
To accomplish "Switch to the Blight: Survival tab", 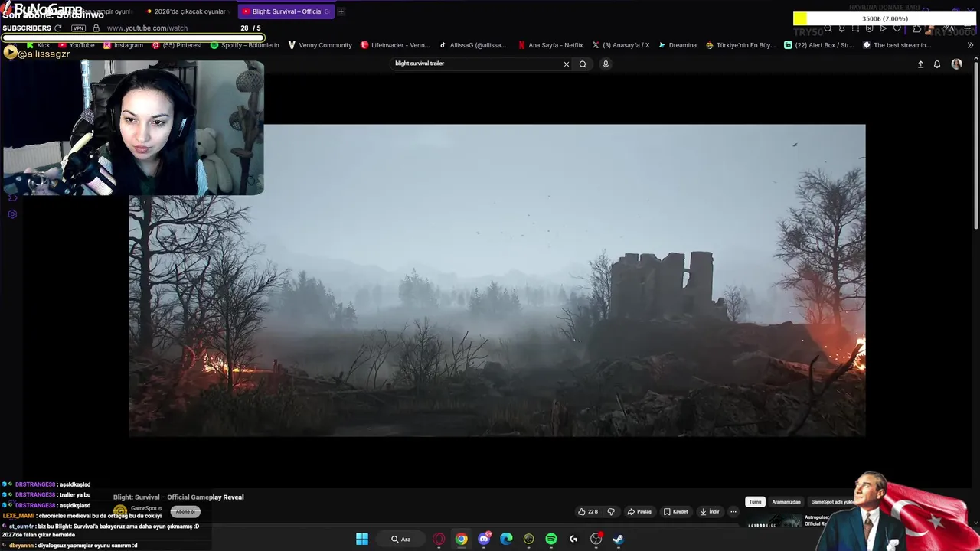I will coord(285,11).
